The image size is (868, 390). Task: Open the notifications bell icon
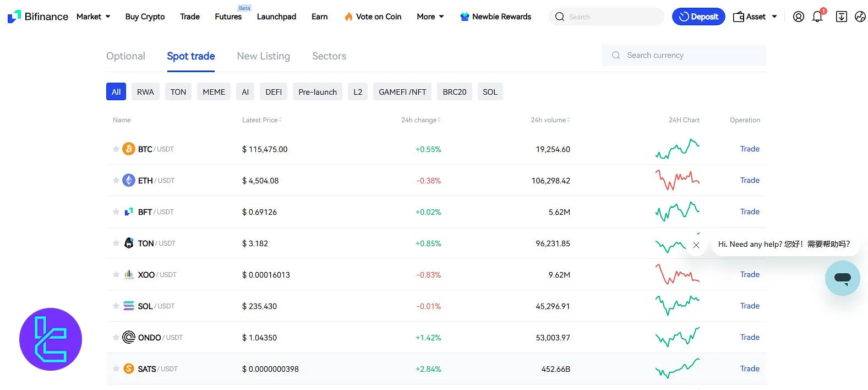click(818, 17)
